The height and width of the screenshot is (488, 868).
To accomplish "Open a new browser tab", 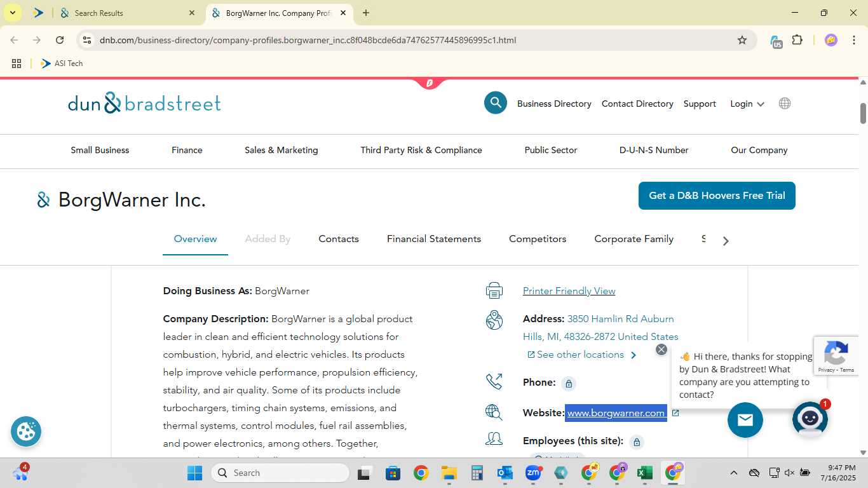I will pos(366,13).
